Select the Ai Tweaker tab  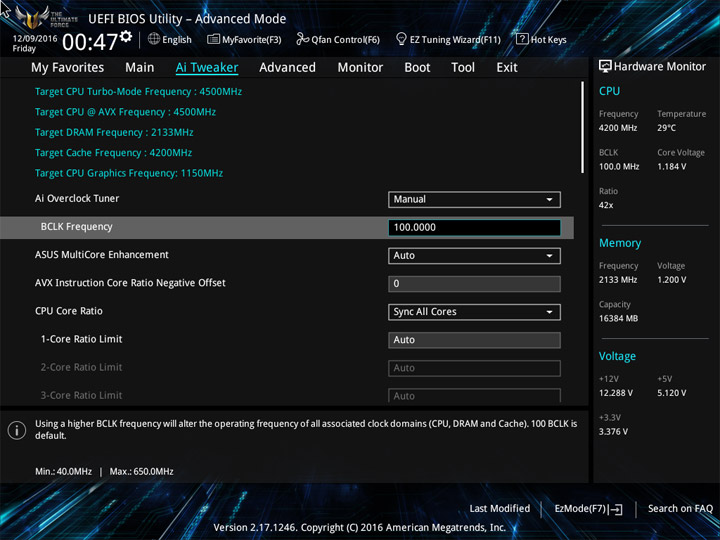coord(207,68)
